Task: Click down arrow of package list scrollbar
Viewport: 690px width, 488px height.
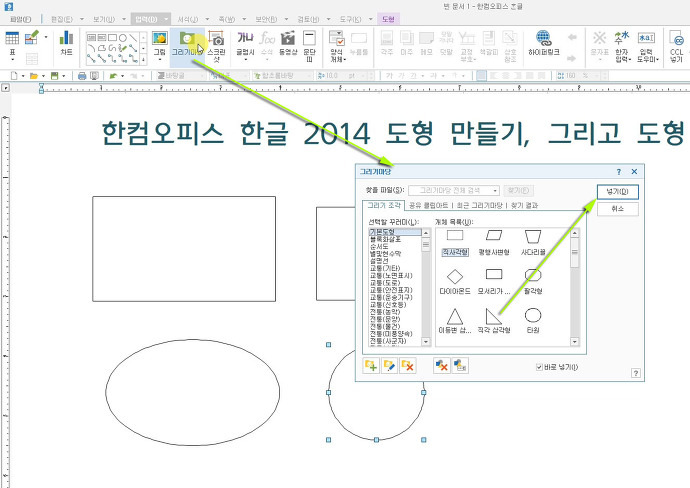Action: [426, 341]
